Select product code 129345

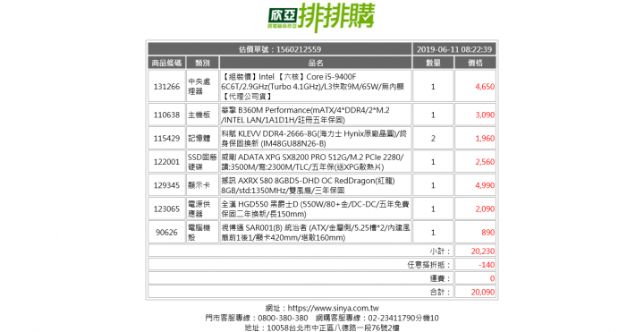[166, 185]
